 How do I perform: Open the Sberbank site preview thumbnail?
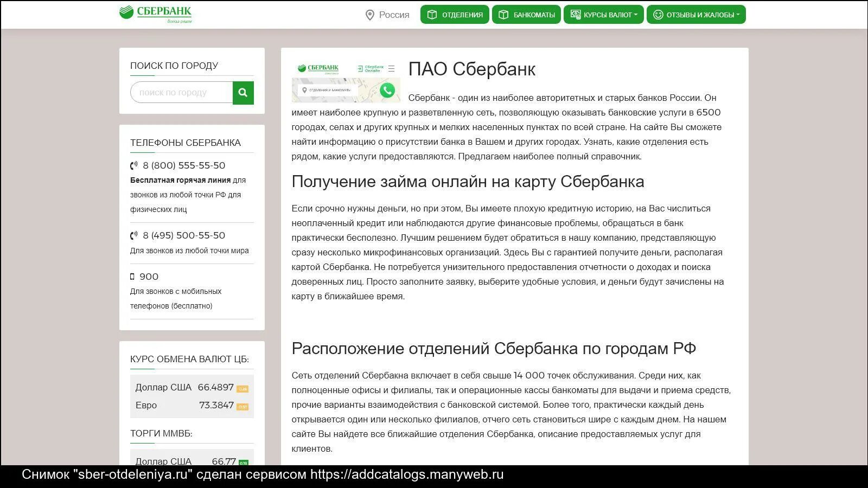point(346,82)
